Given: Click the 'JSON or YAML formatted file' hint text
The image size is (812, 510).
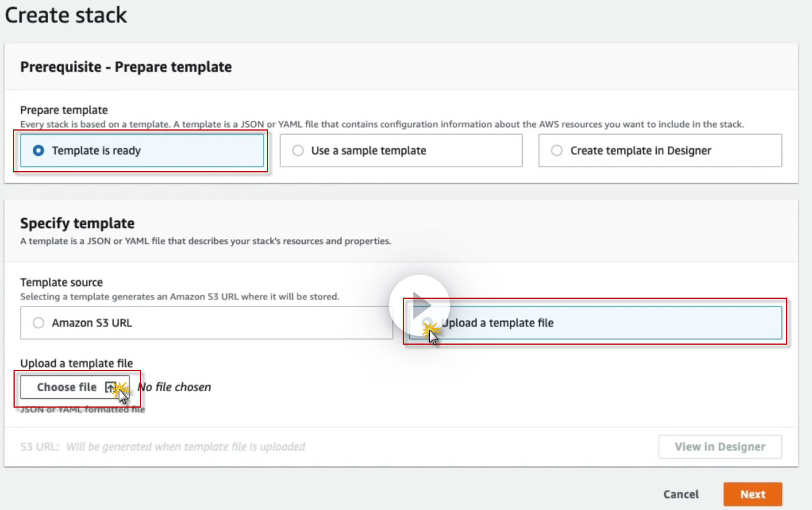Looking at the screenshot, I should (82, 409).
